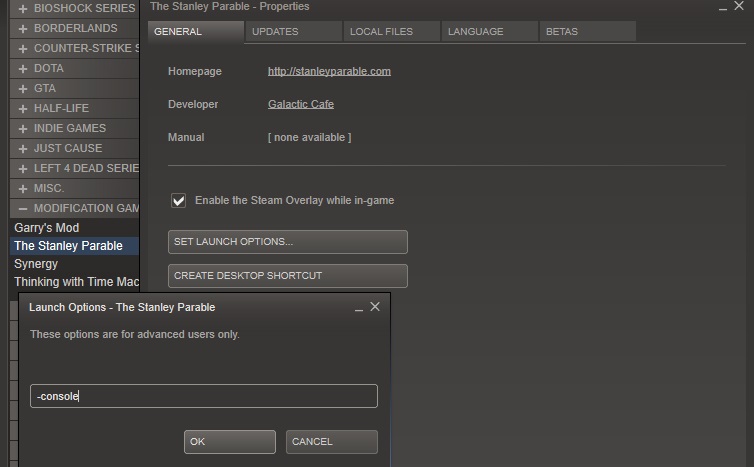The width and height of the screenshot is (754, 467).
Task: Expand the DOTA category
Action: pos(23,69)
